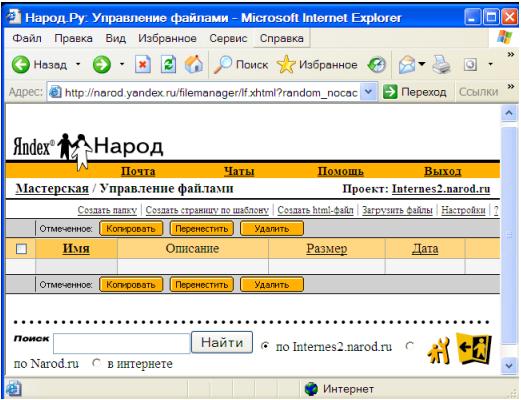The width and height of the screenshot is (521, 400).
Task: Open the Mail button dropdown arrow
Action: coord(422,64)
